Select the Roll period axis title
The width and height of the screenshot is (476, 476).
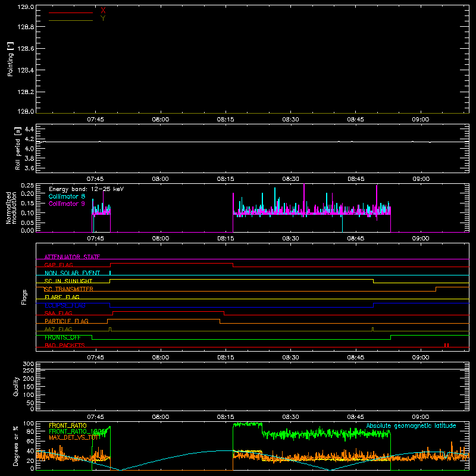18,148
